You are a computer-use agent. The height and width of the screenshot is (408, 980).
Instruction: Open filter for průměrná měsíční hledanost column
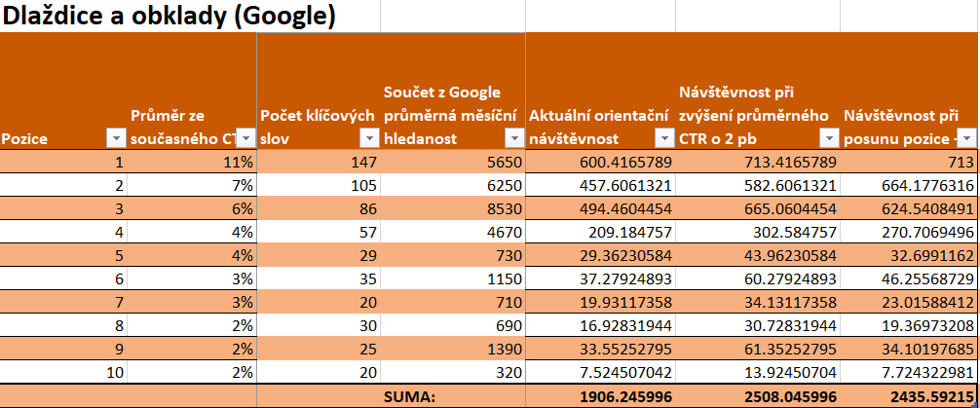pyautogui.click(x=514, y=138)
